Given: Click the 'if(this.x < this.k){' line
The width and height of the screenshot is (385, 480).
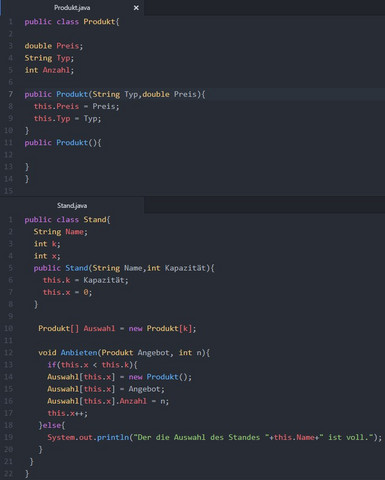Looking at the screenshot, I should [x=92, y=365].
